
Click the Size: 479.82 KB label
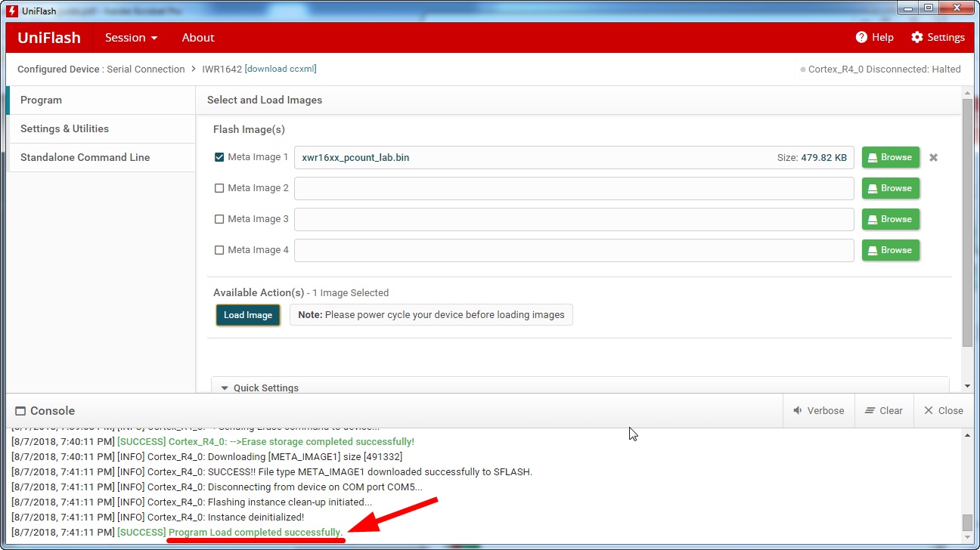coord(812,157)
